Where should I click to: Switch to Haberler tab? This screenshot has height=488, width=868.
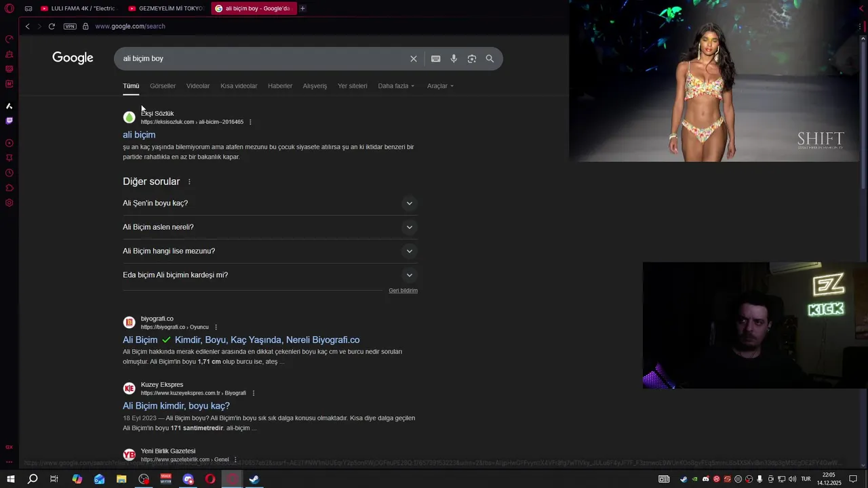pos(280,86)
